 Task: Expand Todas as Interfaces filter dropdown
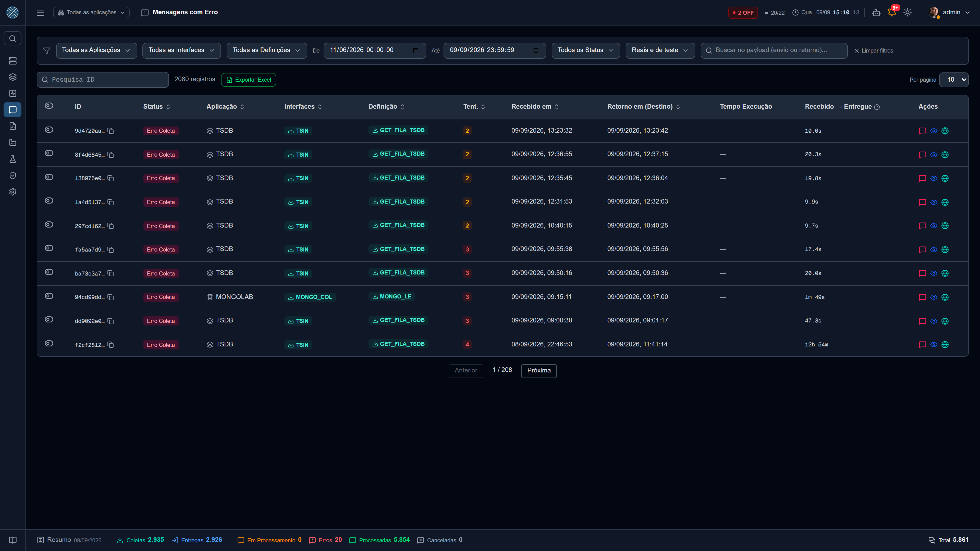[181, 50]
